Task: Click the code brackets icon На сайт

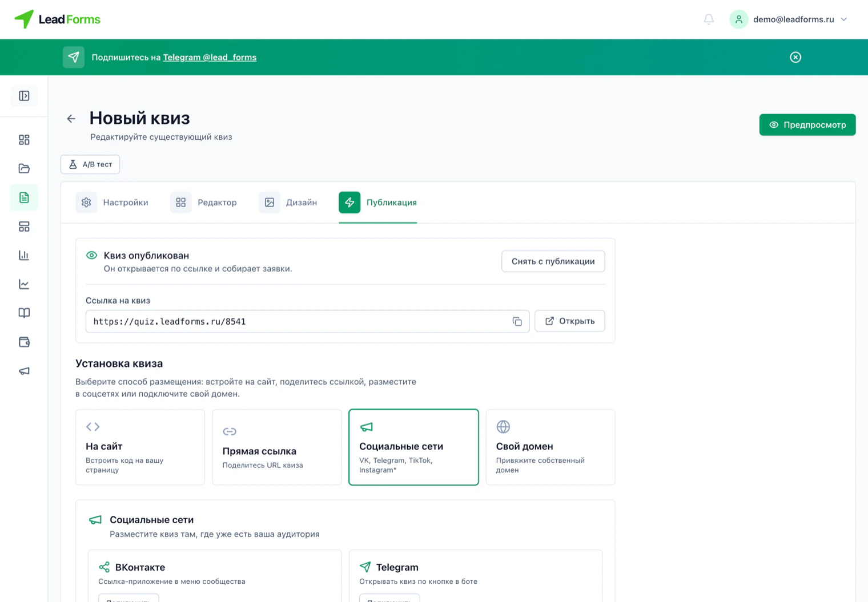Action: click(93, 427)
